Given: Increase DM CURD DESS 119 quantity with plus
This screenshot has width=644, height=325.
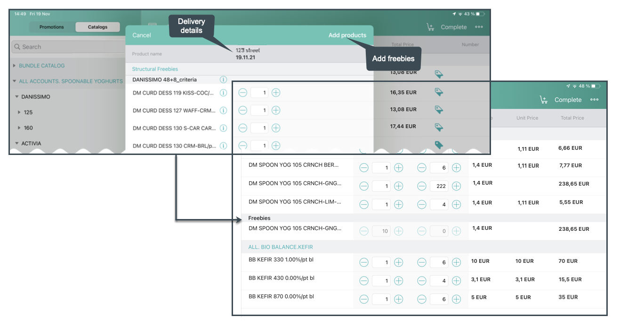Looking at the screenshot, I should point(276,92).
